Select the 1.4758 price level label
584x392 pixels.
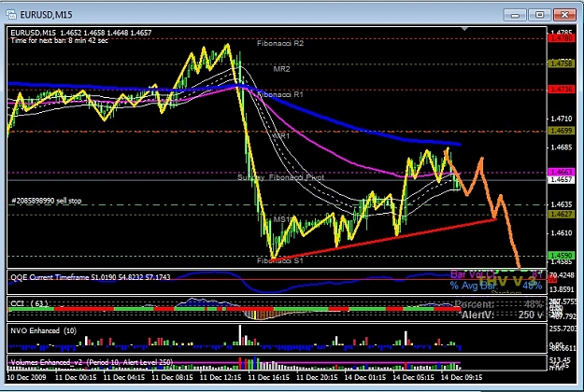(562, 63)
